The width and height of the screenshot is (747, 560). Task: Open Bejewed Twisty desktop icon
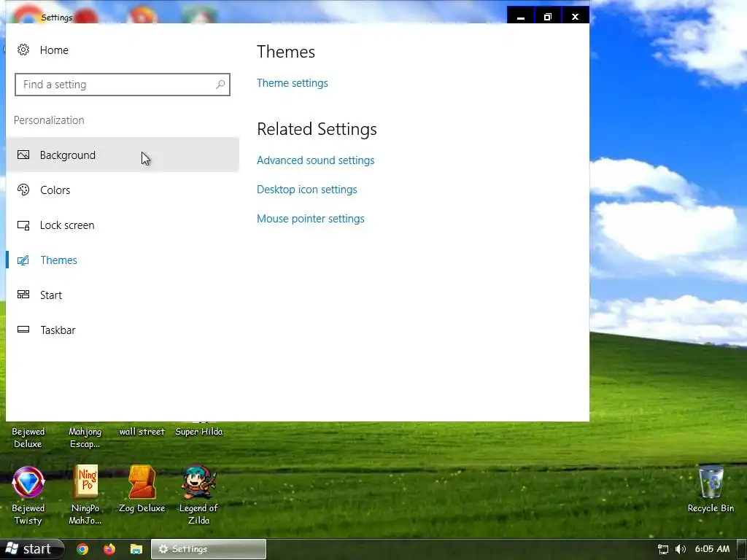tap(28, 483)
